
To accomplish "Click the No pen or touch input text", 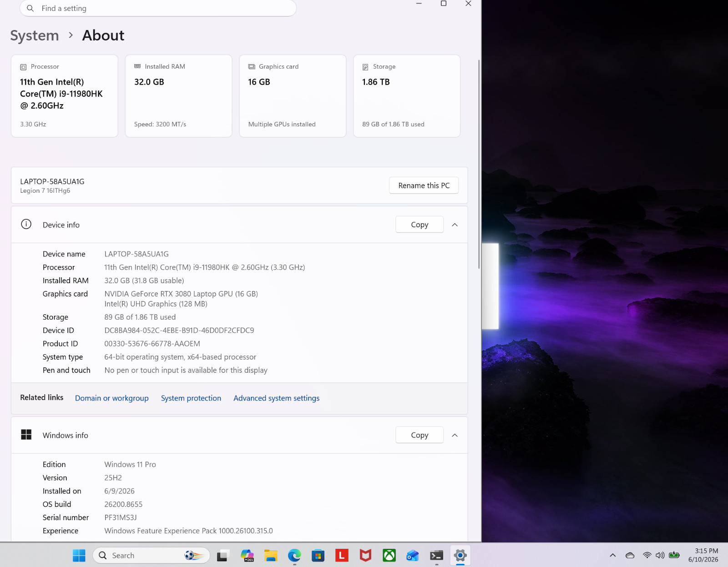I will (186, 370).
